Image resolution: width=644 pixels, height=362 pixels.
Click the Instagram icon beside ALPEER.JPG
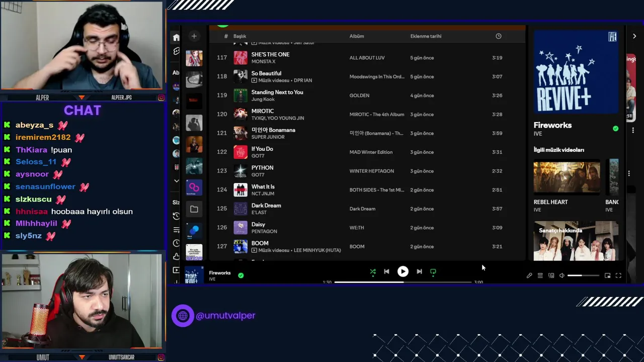pyautogui.click(x=161, y=98)
